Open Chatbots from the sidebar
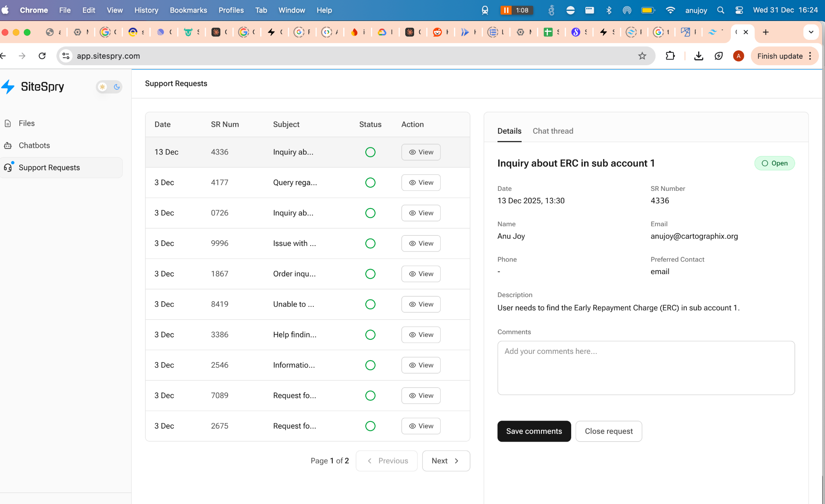Screen dimensions: 825x504 point(34,145)
